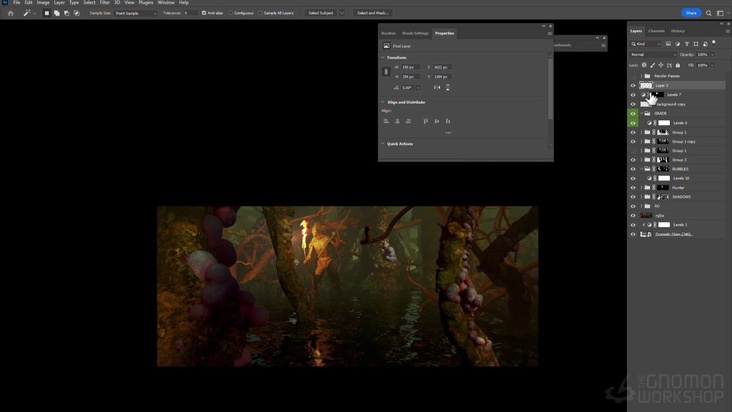The height and width of the screenshot is (412, 732).
Task: Enable the Contiguous checkbox
Action: coord(231,13)
